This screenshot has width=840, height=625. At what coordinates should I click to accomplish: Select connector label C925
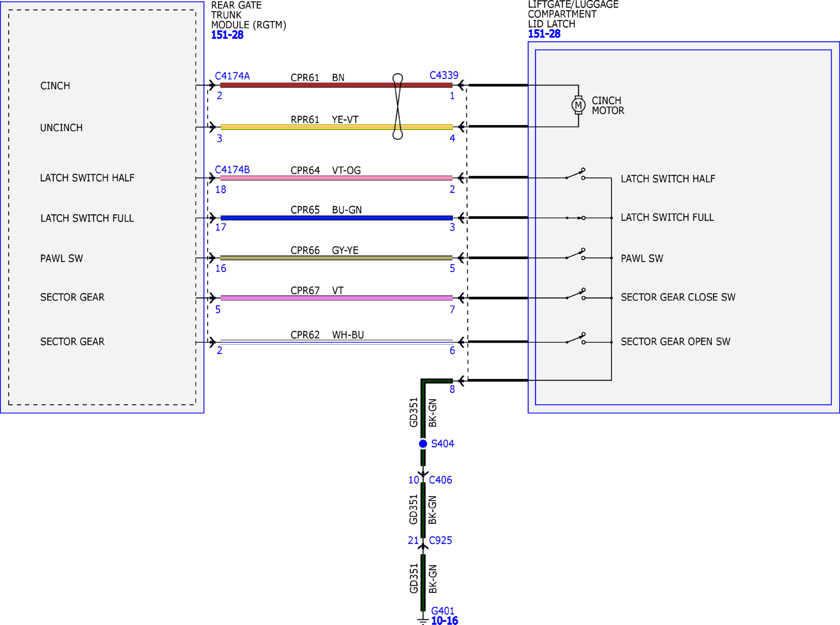[441, 540]
